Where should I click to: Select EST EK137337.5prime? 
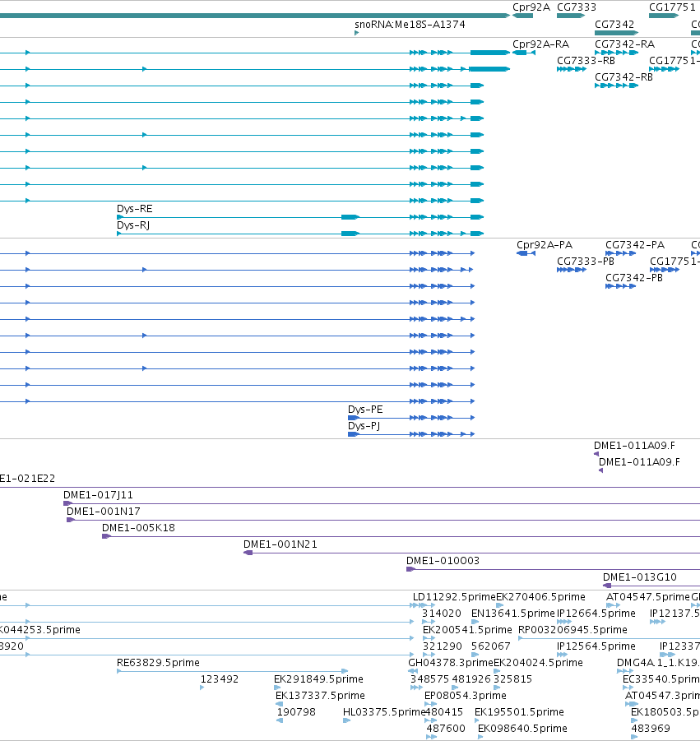click(320, 696)
